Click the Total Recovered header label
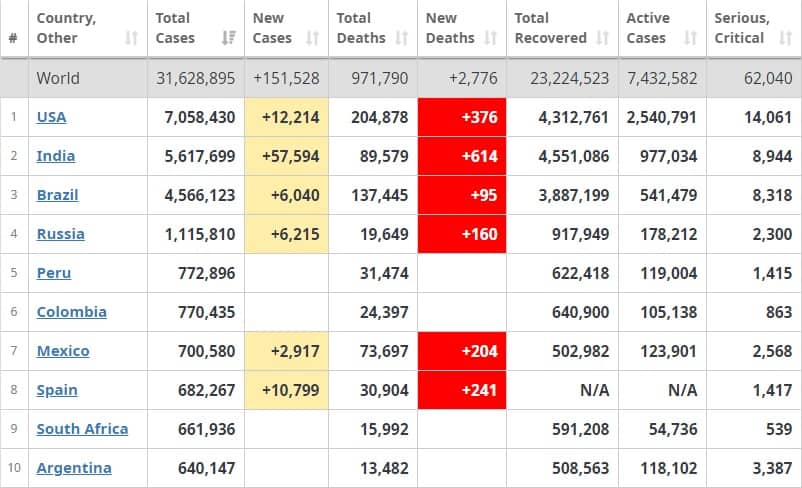This screenshot has width=802, height=488. pos(550,28)
